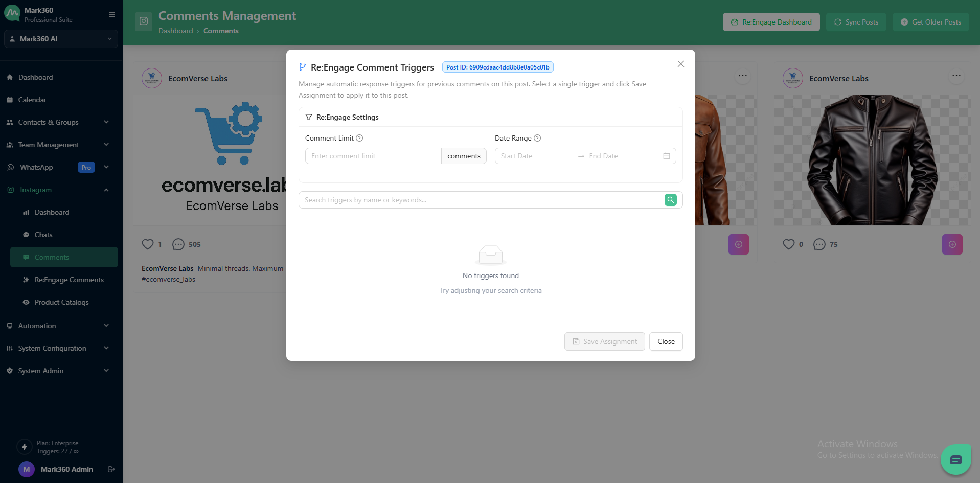Click the Close button in the dialog

[x=666, y=341]
